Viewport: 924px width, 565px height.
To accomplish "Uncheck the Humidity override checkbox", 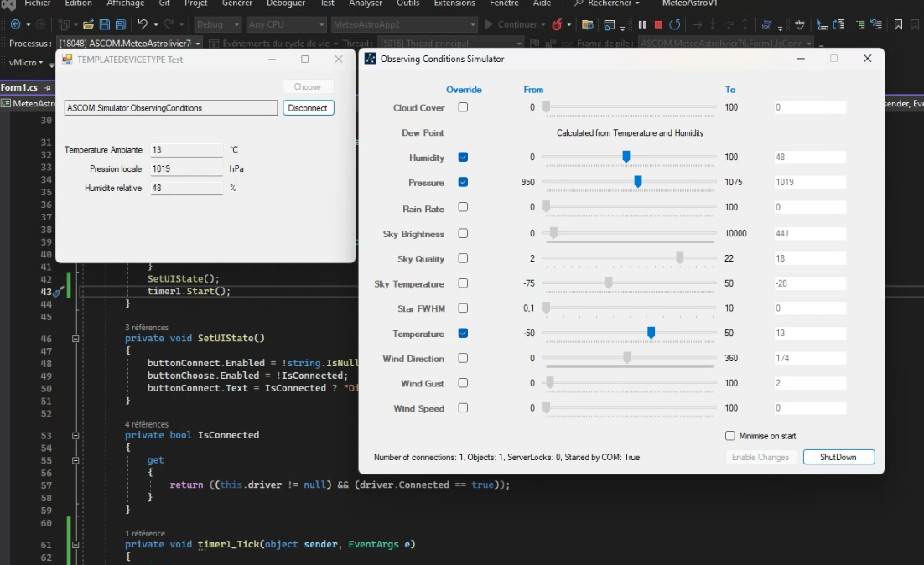I will click(463, 158).
